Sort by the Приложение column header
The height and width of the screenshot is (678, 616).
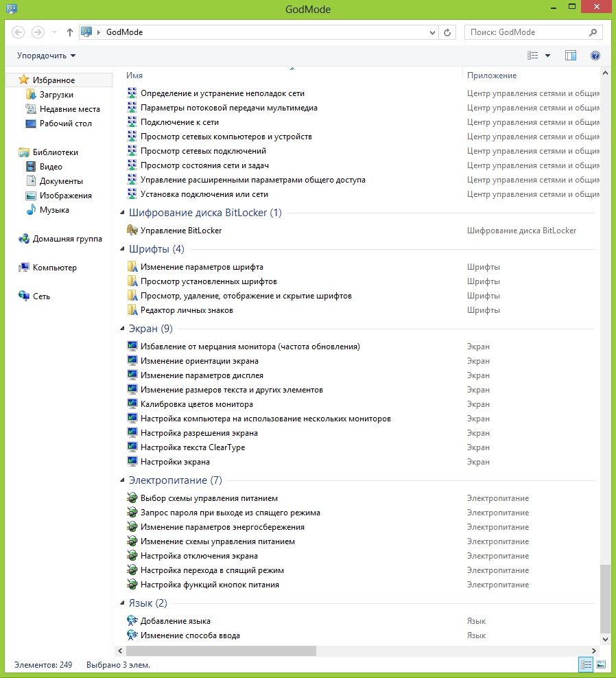point(492,75)
